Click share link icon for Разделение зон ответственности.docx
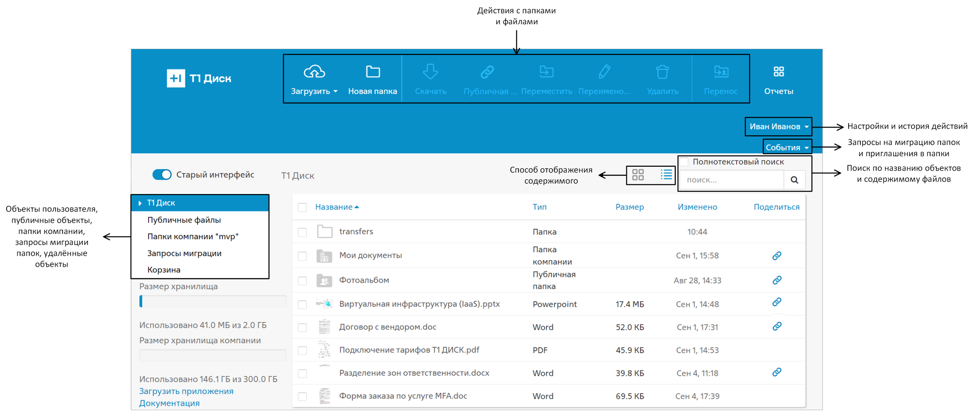The image size is (980, 411). [777, 372]
